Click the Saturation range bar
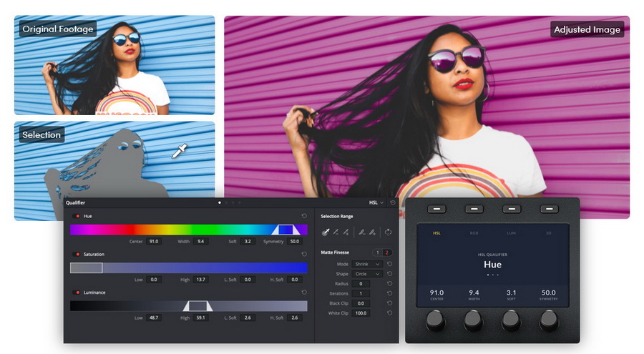This screenshot has width=644, height=354. (188, 267)
